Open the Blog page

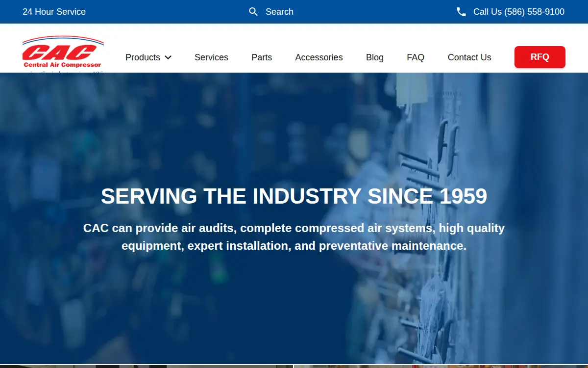(x=375, y=57)
